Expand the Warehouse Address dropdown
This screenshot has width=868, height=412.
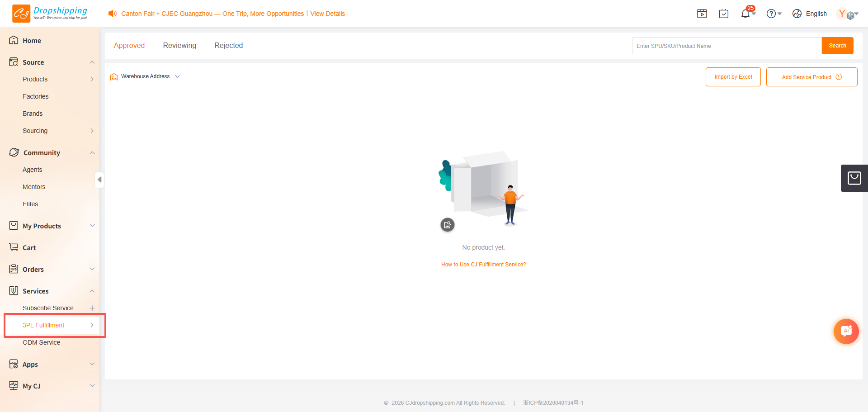click(x=145, y=76)
